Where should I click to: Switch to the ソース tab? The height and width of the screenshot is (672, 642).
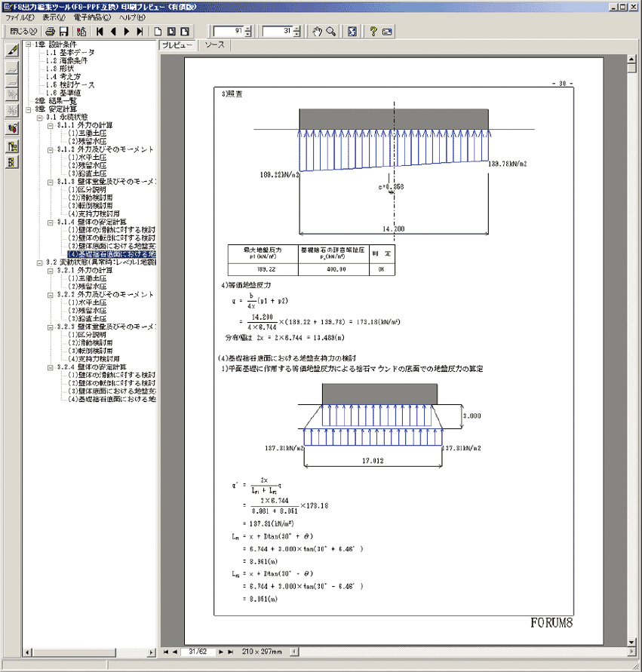(215, 45)
